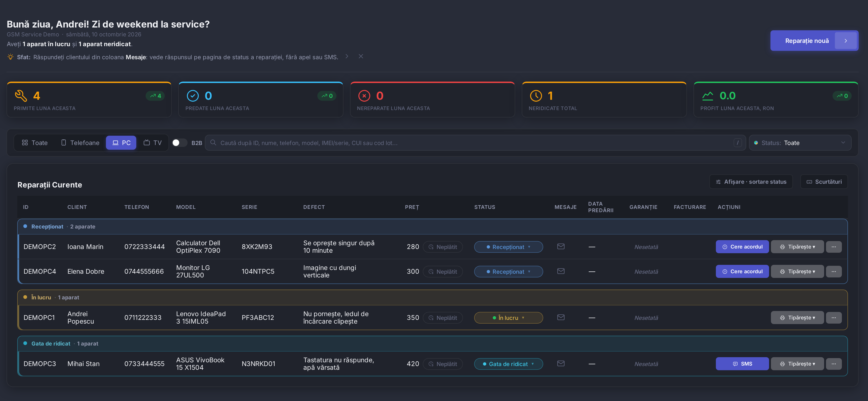Expand În lucru status dropdown for DEMOPC1
This screenshot has width=868, height=401.
coord(508,318)
